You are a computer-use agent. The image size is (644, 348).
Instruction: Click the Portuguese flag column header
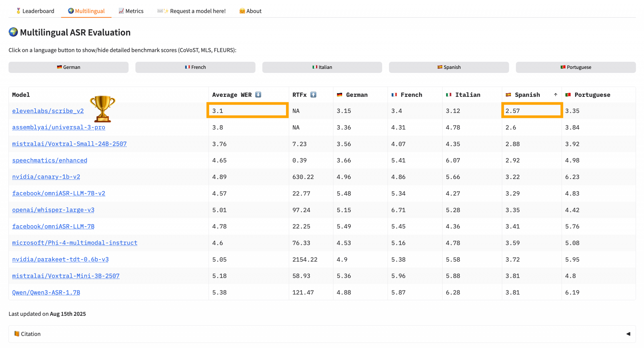pos(588,95)
